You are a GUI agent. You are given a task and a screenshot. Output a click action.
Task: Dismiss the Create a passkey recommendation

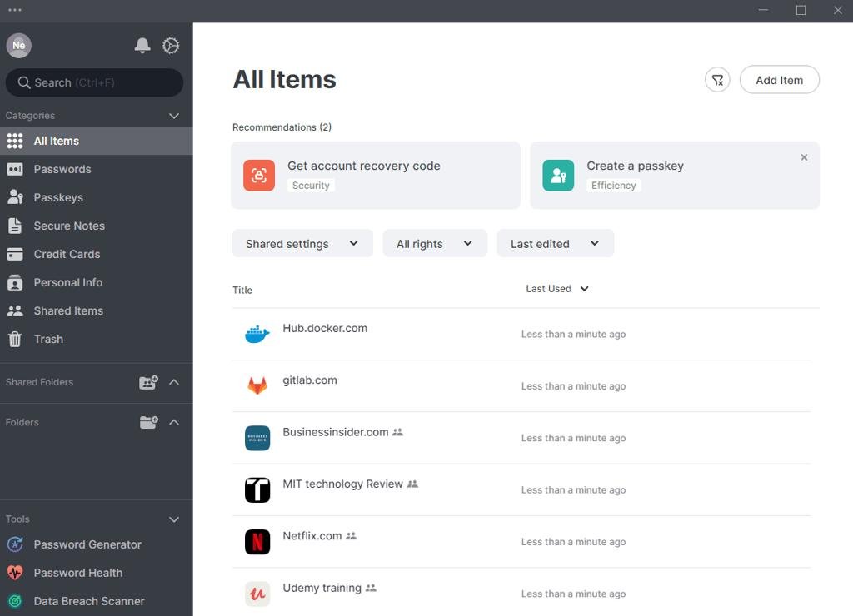point(804,157)
